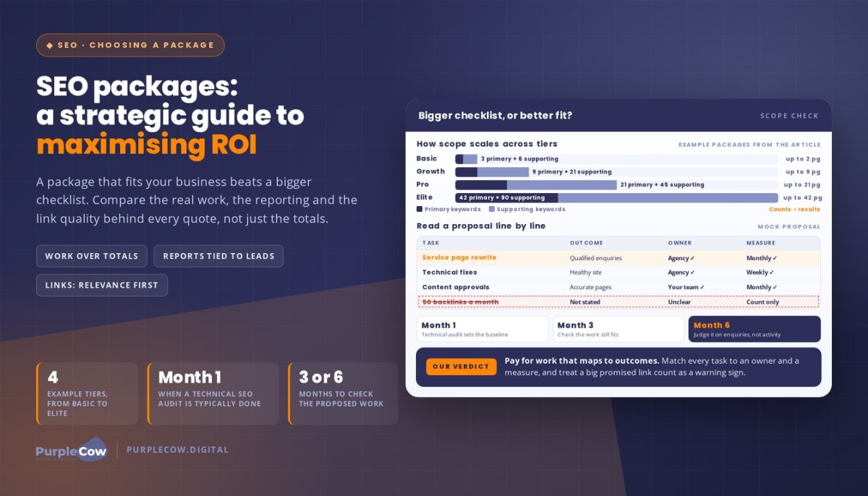Click the '3 or 6 months' stat card
The height and width of the screenshot is (496, 868).
click(x=343, y=393)
